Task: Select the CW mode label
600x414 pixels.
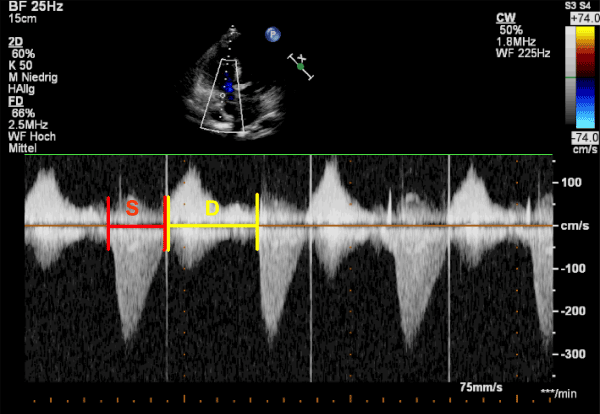Action: pos(505,17)
